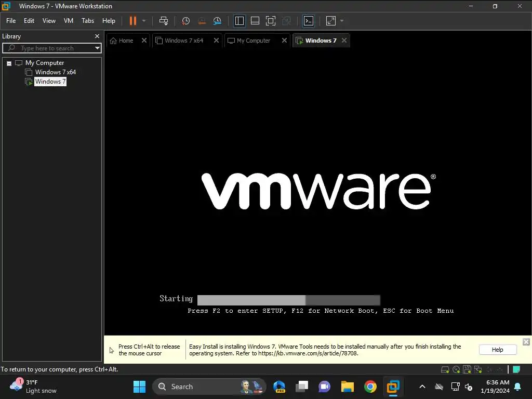
Task: Open the weather widget showing 31°F
Action: click(x=33, y=387)
